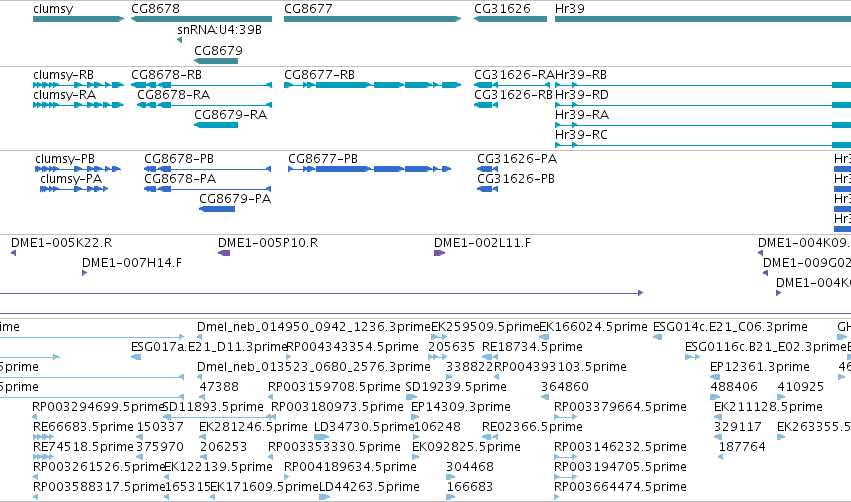Click the CG8679-PA protein bar
This screenshot has width=851, height=502.
[217, 209]
